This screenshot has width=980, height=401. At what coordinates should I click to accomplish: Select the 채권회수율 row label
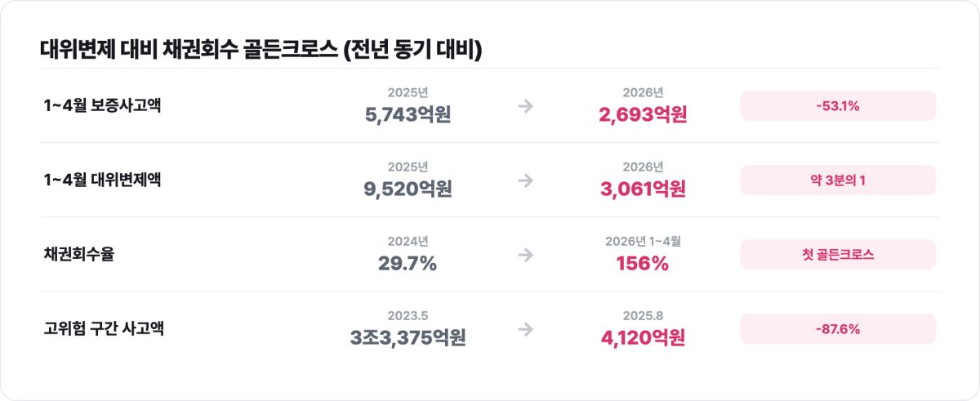[79, 254]
